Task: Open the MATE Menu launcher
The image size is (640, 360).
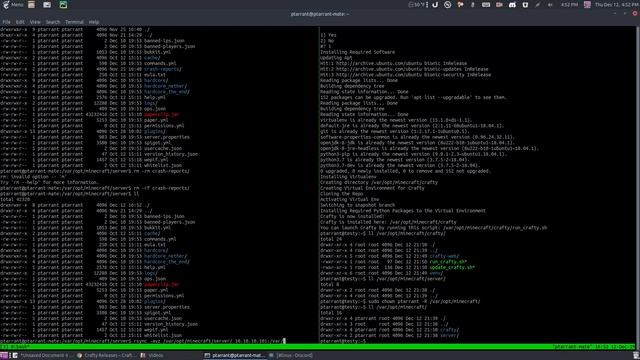Action: pyautogui.click(x=13, y=5)
